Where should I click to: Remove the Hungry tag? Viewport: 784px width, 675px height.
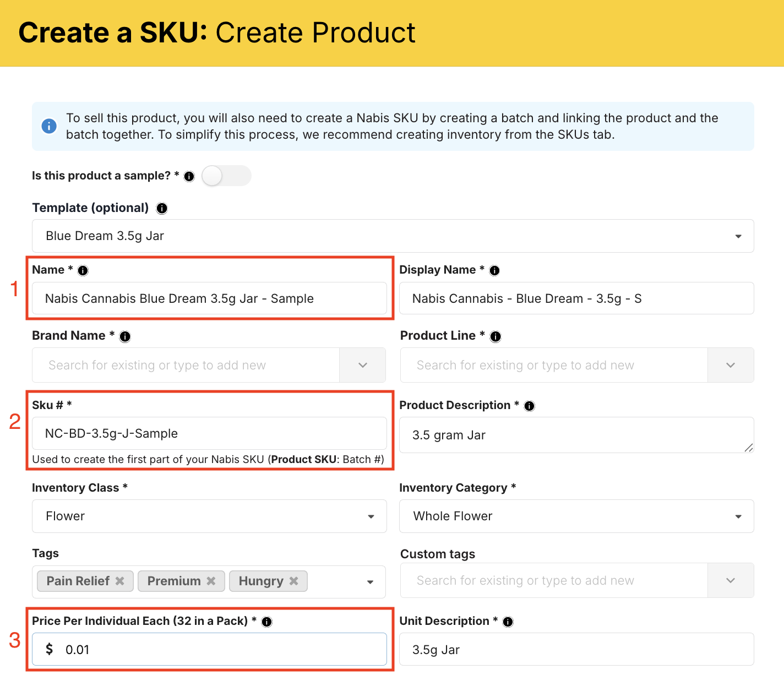pyautogui.click(x=294, y=581)
